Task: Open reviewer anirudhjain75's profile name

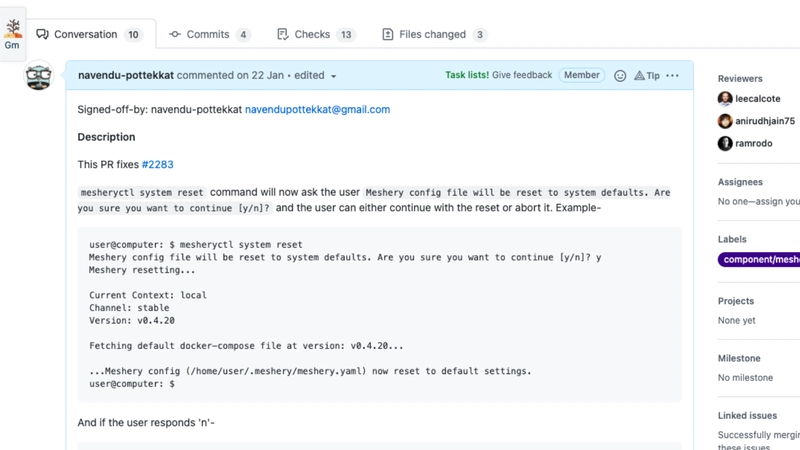Action: [765, 121]
